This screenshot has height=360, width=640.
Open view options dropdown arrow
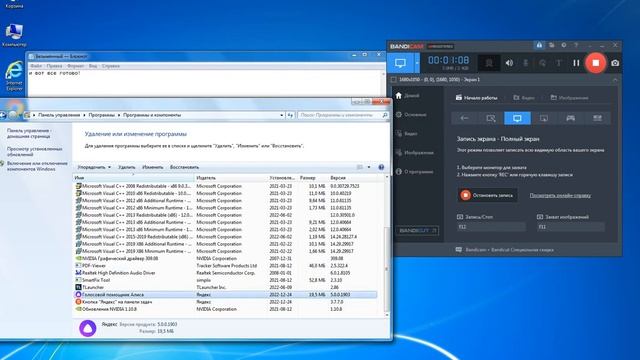point(369,167)
